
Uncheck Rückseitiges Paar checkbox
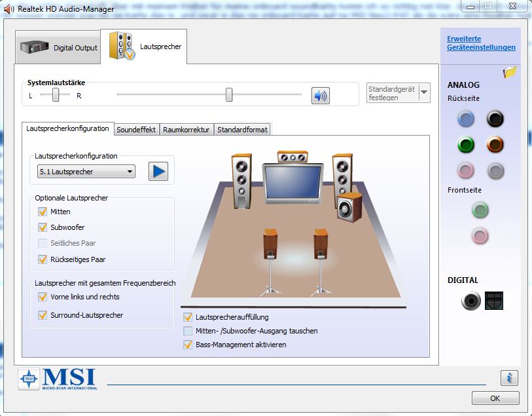pos(43,259)
